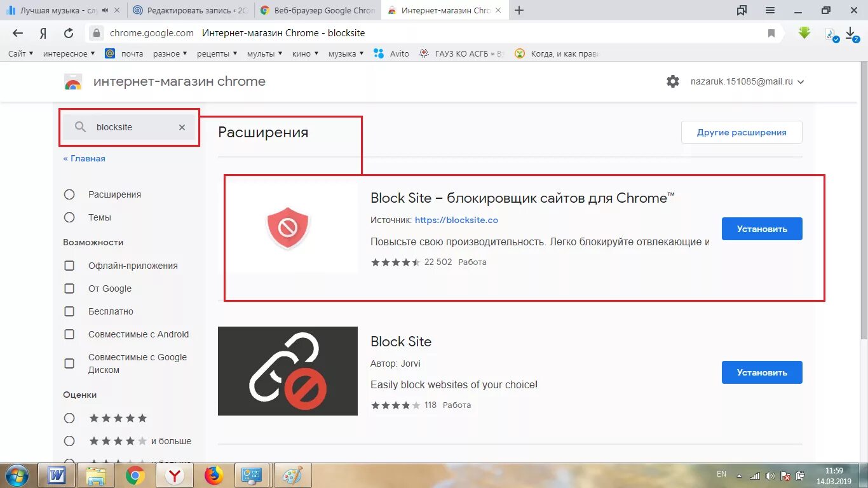This screenshot has height=488, width=868.
Task: Open the Когда, и как прав bookmark
Action: (x=557, y=53)
